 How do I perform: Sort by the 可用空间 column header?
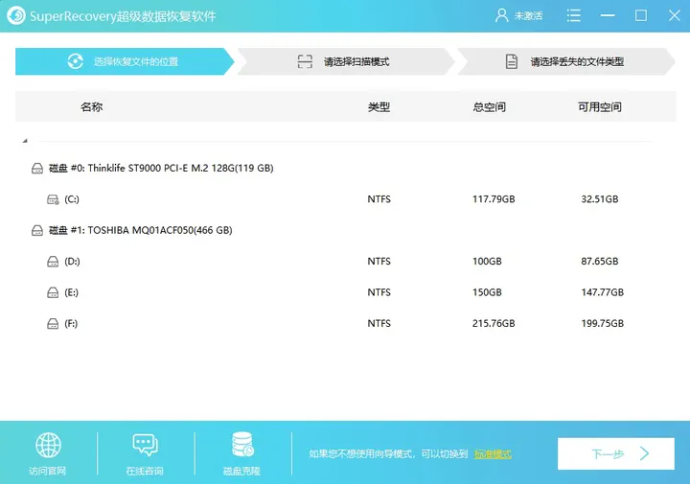tap(600, 107)
